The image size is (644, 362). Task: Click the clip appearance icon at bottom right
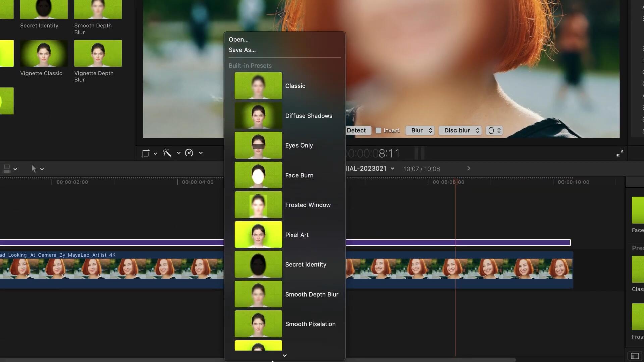(x=635, y=356)
